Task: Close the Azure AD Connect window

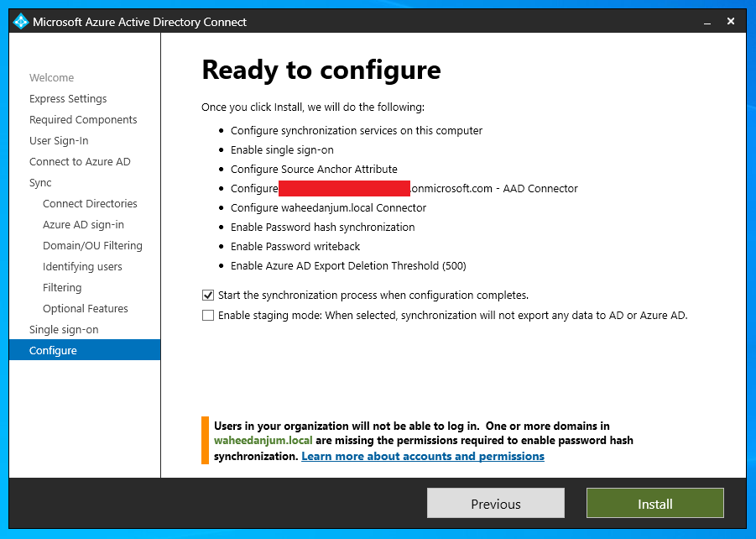Action: pyautogui.click(x=731, y=21)
